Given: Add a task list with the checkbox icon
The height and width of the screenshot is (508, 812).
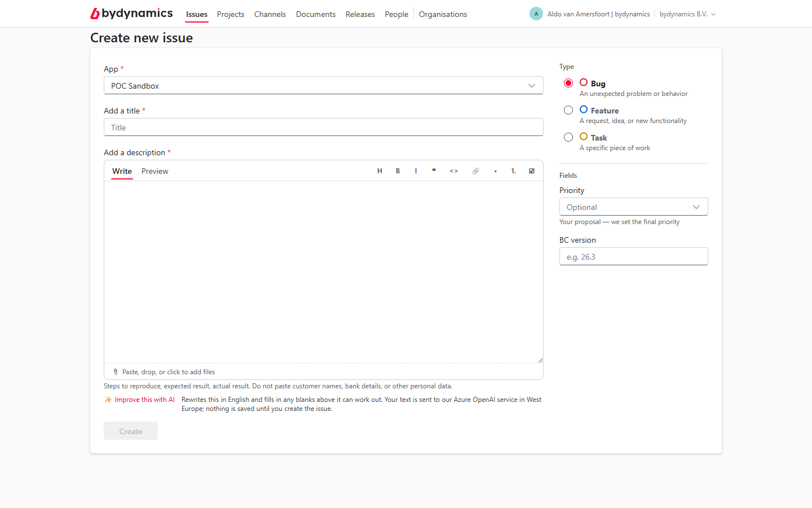Looking at the screenshot, I should pyautogui.click(x=531, y=171).
